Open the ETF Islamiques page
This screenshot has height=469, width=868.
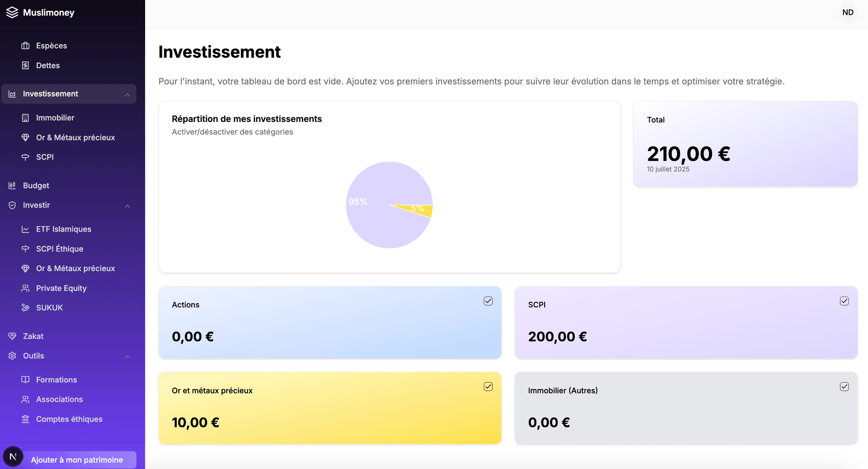pyautogui.click(x=63, y=229)
